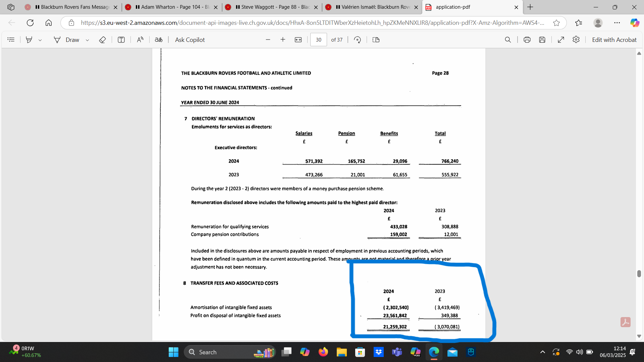Open Find in PDF search
Image resolution: width=644 pixels, height=362 pixels.
tap(508, 40)
